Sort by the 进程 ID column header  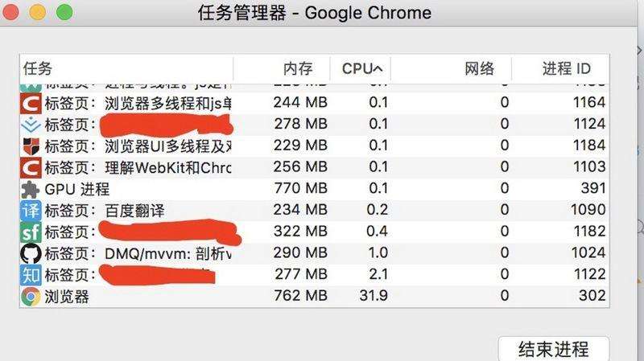pyautogui.click(x=566, y=68)
